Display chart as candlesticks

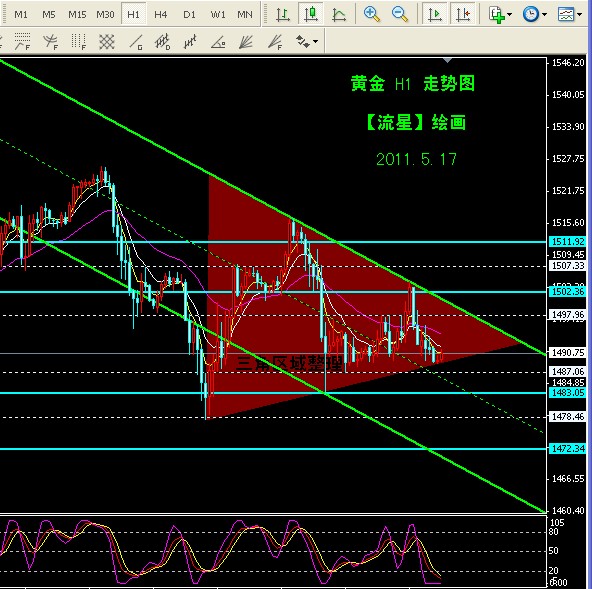click(311, 14)
